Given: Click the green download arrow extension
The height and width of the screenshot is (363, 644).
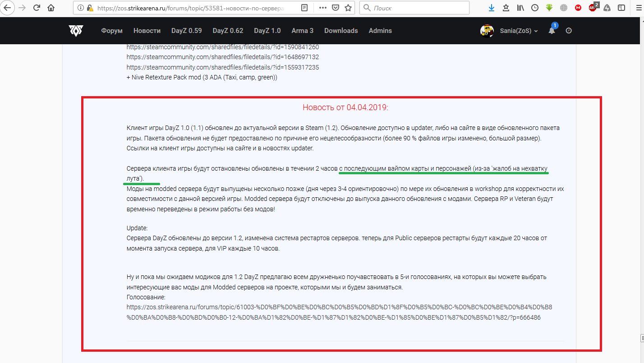Looking at the screenshot, I should click(x=549, y=8).
